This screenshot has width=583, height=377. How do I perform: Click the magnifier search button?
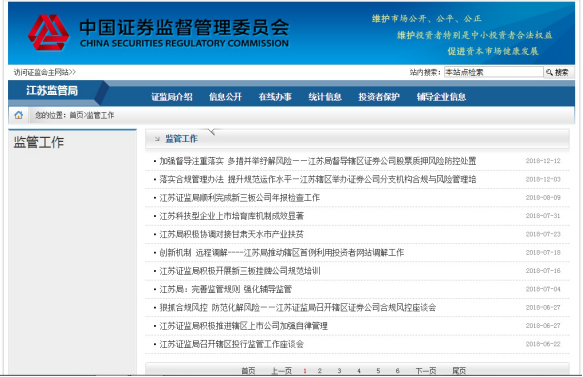click(557, 72)
